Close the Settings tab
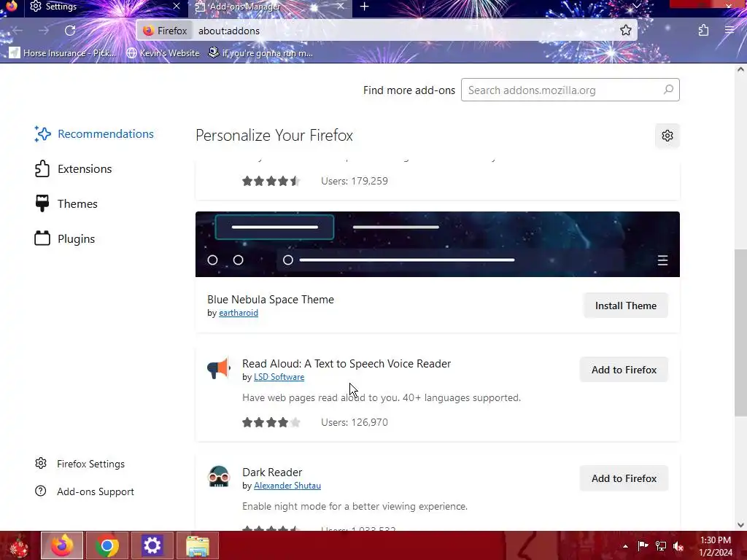 point(177,6)
